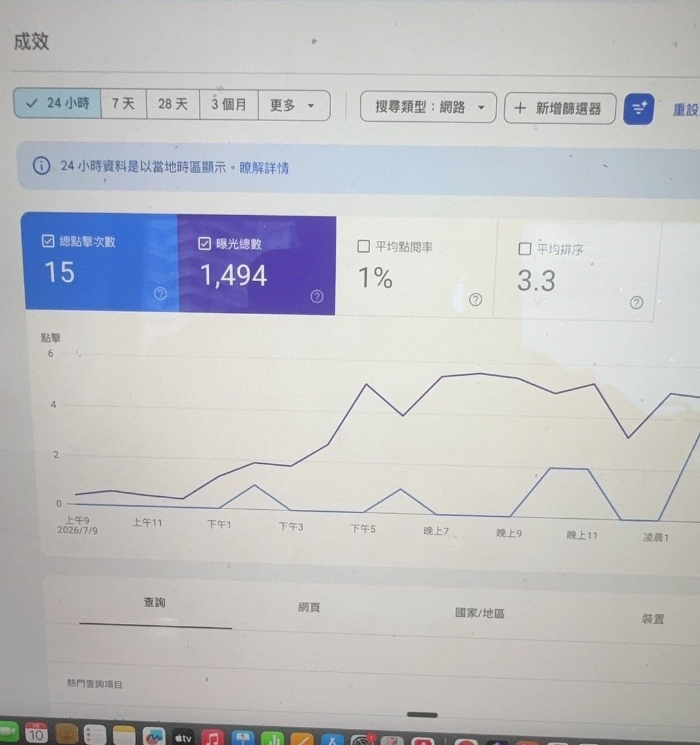Viewport: 700px width, 745px height.
Task: Click the 上午9 axis label on chart
Action: click(78, 520)
